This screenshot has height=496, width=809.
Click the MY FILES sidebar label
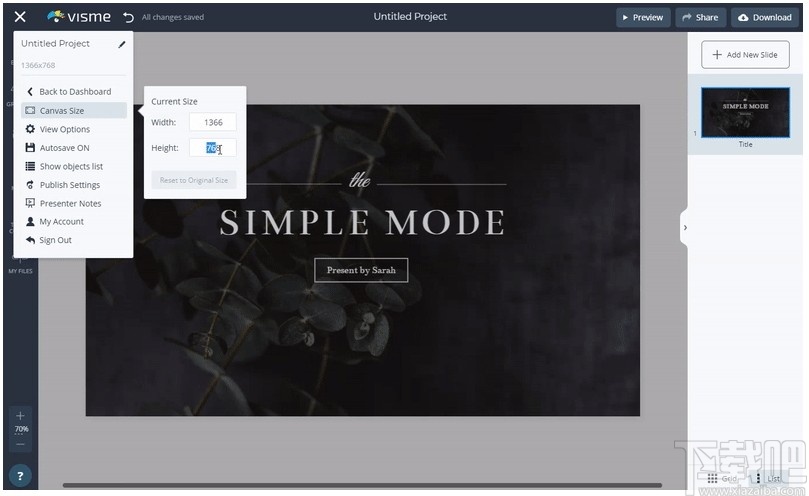pos(20,271)
